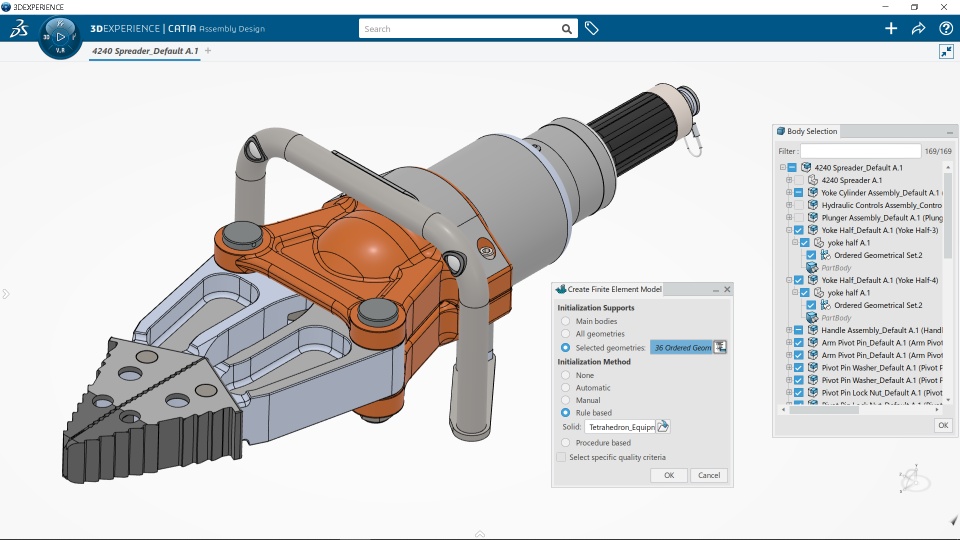Screen dimensions: 960x540
Task: Check the Plunger Assembly_Default A.1 checkbox
Action: pyautogui.click(x=799, y=217)
